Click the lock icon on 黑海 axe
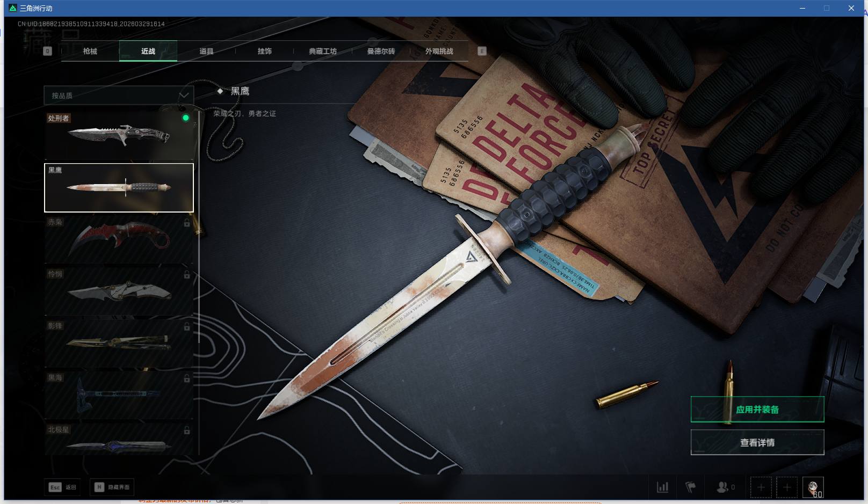The image size is (868, 504). click(187, 378)
